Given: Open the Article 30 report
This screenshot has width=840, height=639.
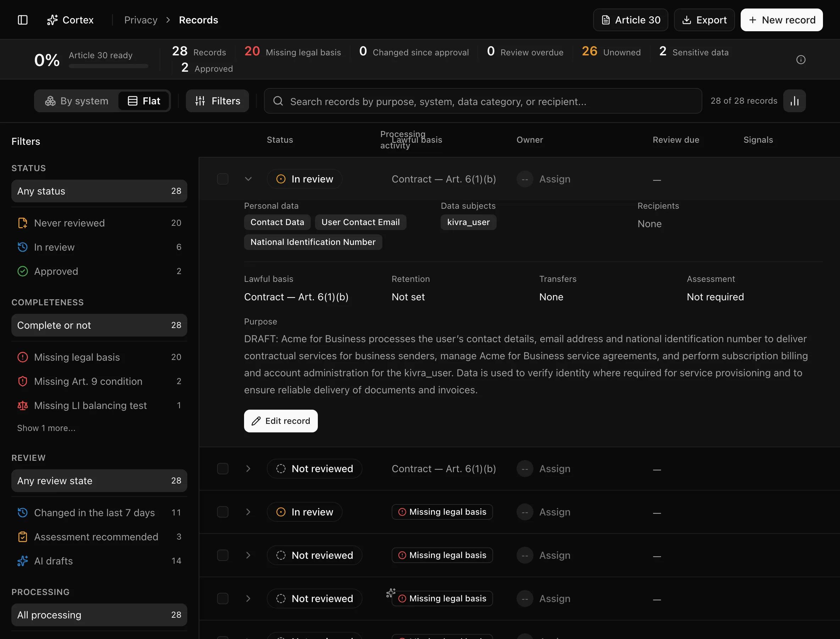Looking at the screenshot, I should coord(631,20).
